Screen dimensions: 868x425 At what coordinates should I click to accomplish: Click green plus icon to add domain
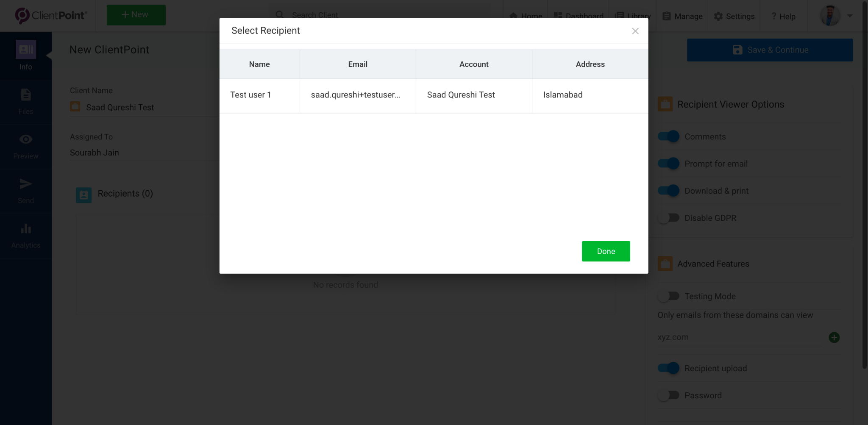click(834, 337)
